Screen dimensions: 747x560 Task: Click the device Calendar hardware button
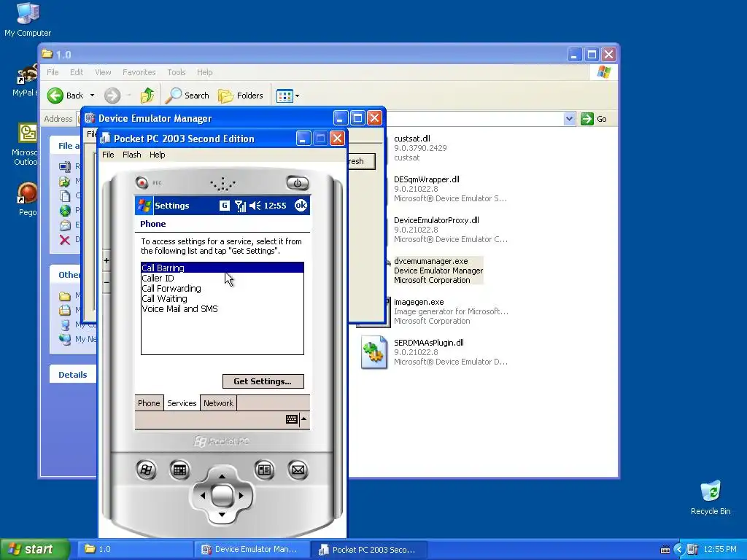click(x=179, y=470)
